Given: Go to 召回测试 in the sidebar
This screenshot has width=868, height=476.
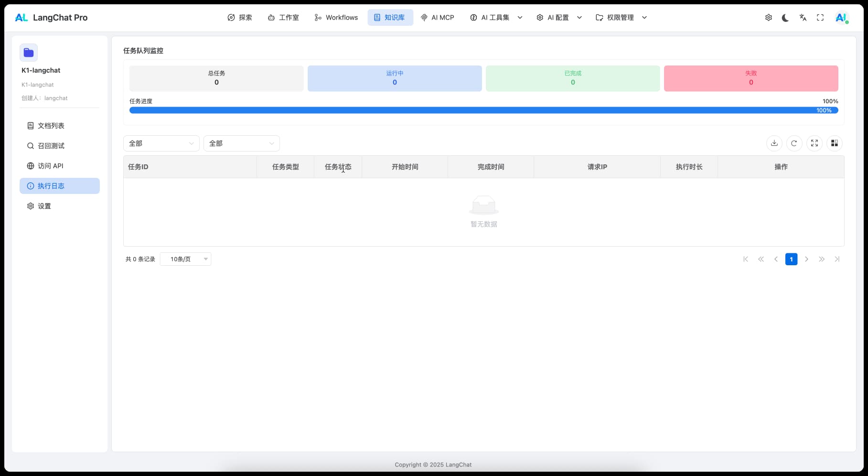Looking at the screenshot, I should pos(51,146).
